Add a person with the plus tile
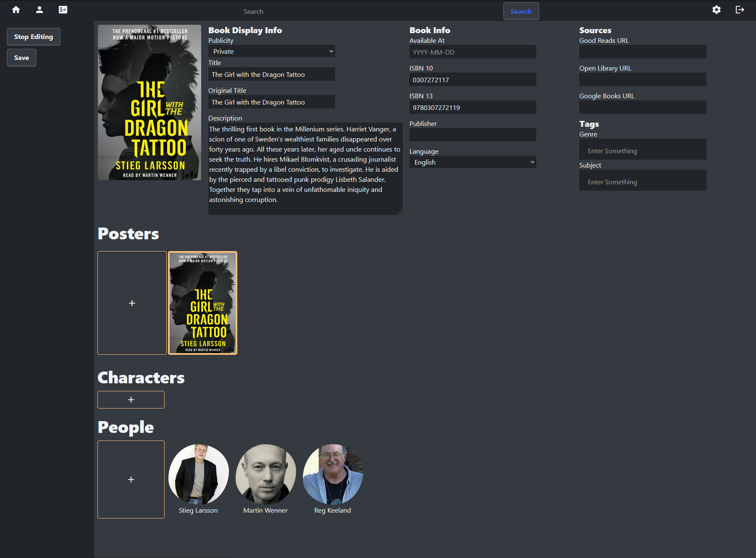Screen dimensions: 756x558 click(131, 479)
